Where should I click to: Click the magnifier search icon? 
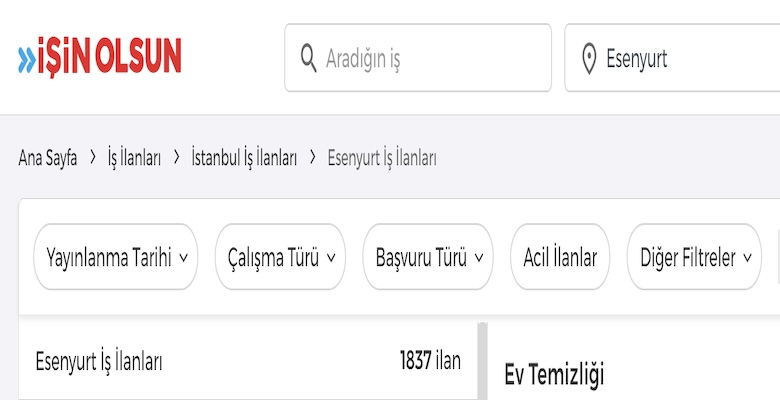point(309,58)
